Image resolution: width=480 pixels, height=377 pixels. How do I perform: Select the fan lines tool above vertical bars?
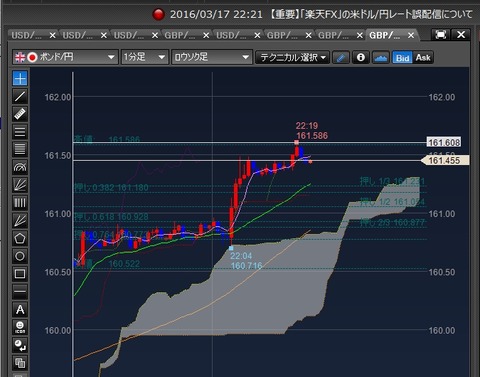pyautogui.click(x=20, y=185)
